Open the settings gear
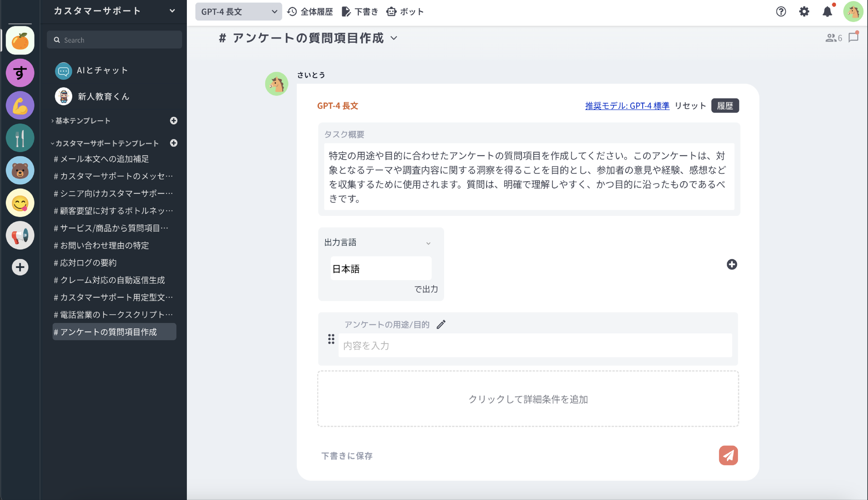 tap(804, 11)
